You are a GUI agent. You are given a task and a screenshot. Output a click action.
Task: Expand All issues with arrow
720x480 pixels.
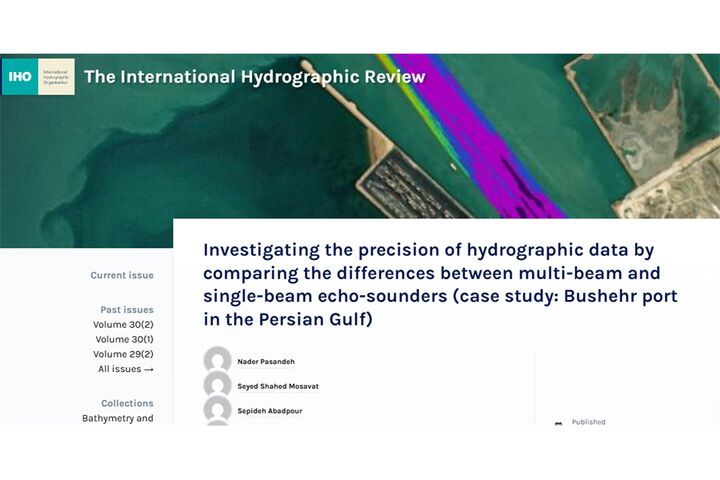(126, 369)
